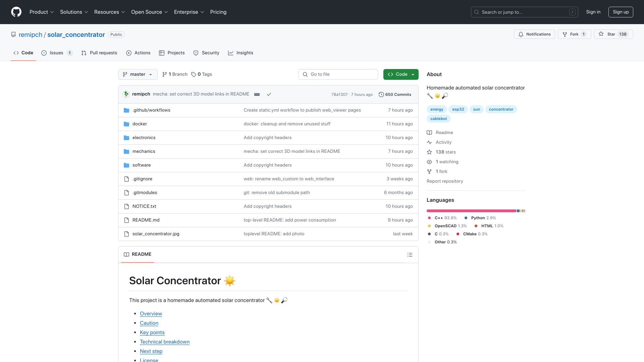
Task: Open the 650 Commits link
Action: pos(395,95)
